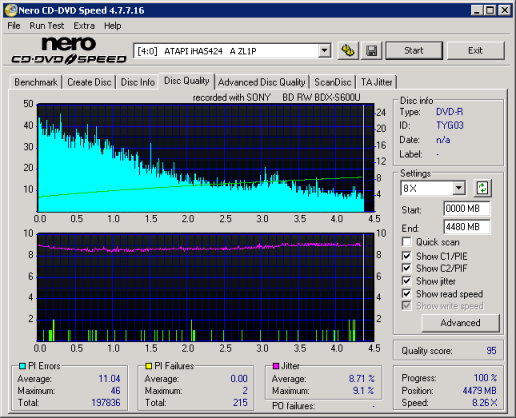
Task: Click the recorded with SONY BD RW label
Action: click(276, 97)
